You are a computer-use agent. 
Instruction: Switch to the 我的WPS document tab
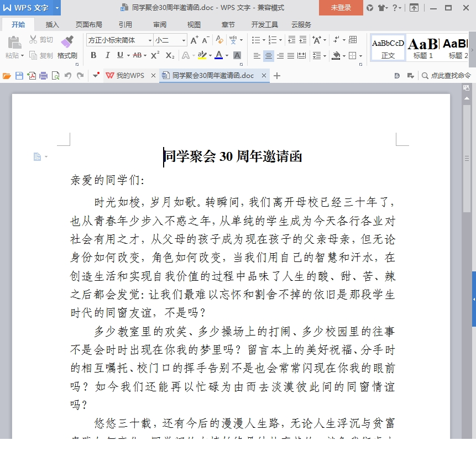(x=130, y=76)
